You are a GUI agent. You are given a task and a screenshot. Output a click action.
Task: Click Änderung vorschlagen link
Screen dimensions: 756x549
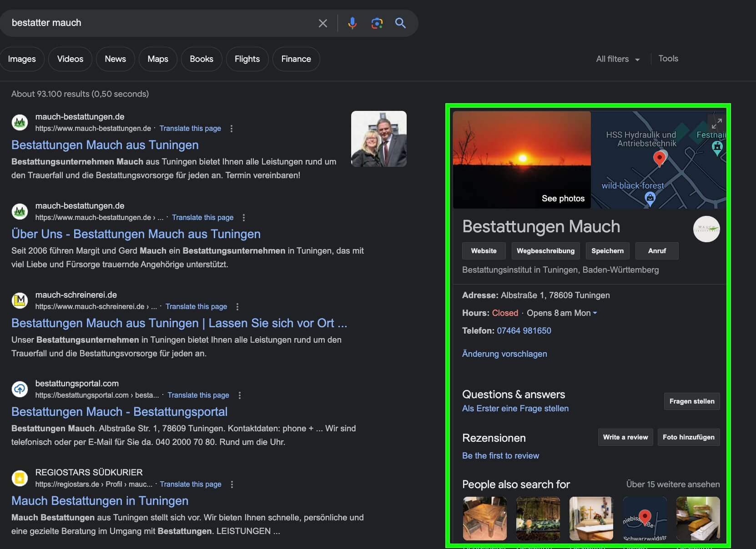point(504,354)
